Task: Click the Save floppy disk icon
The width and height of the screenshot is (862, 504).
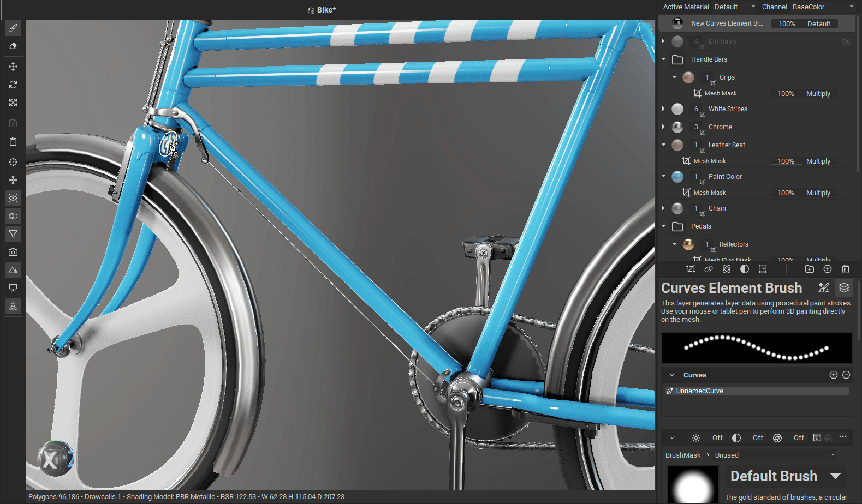Action: (13, 123)
